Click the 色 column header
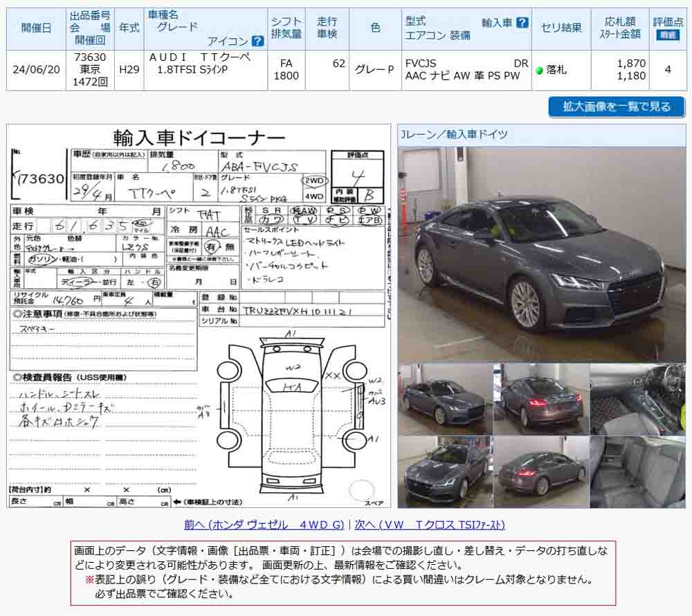This screenshot has width=692, height=616. [x=375, y=28]
